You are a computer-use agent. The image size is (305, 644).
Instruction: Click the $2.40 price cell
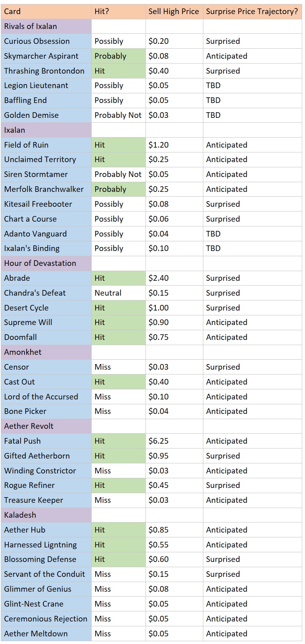click(x=174, y=278)
